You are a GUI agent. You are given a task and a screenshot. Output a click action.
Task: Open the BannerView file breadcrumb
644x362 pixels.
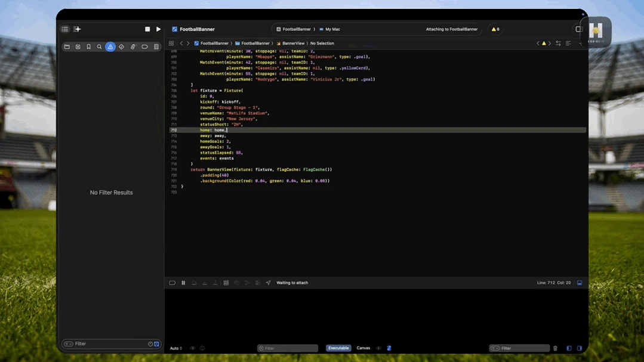pos(291,43)
